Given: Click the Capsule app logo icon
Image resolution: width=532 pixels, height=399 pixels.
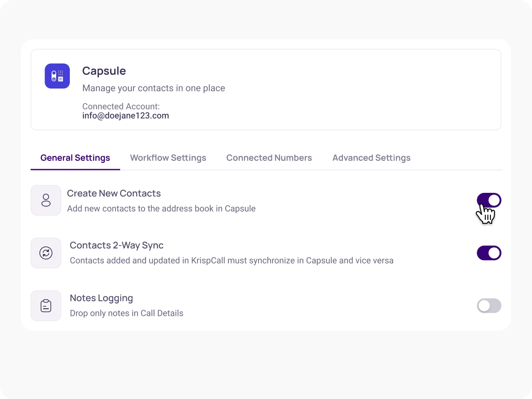Looking at the screenshot, I should tap(57, 76).
